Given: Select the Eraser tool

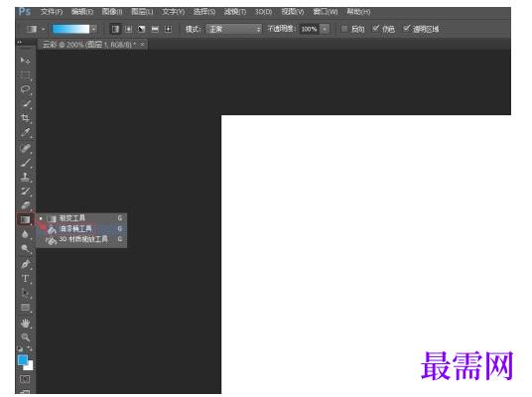Looking at the screenshot, I should (x=26, y=205).
